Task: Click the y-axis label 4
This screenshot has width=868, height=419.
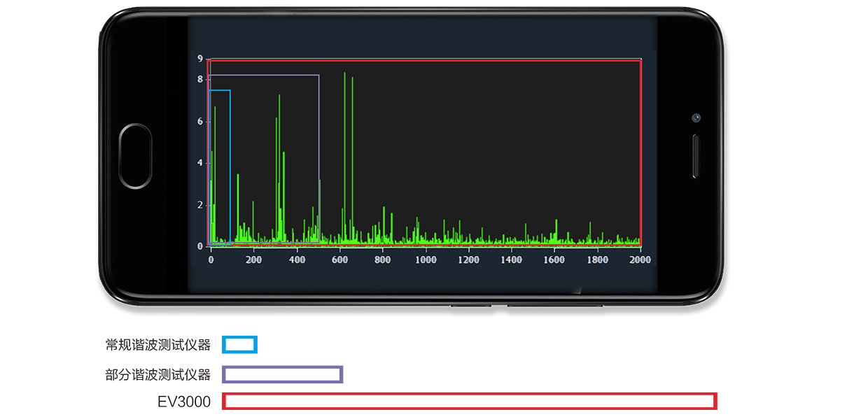Action: 199,163
